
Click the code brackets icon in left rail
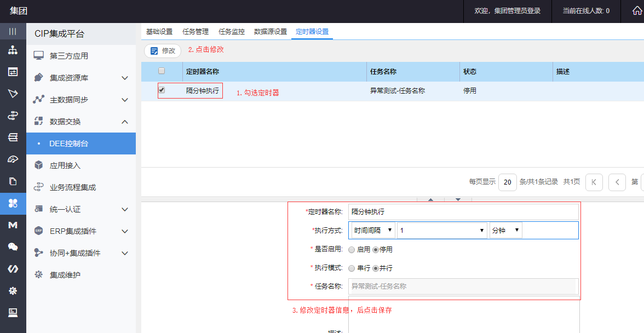point(13,269)
